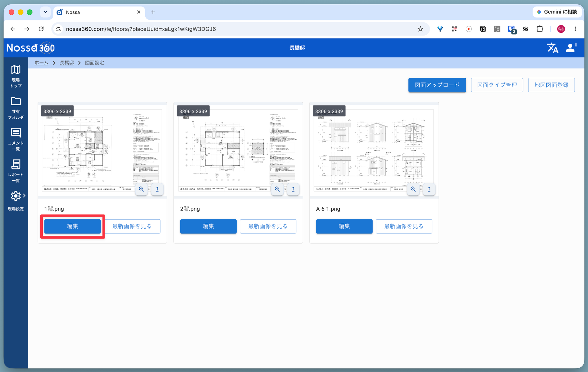Viewport: 588px width, 372px height.
Task: Click the translate language icon in header
Action: (x=552, y=48)
